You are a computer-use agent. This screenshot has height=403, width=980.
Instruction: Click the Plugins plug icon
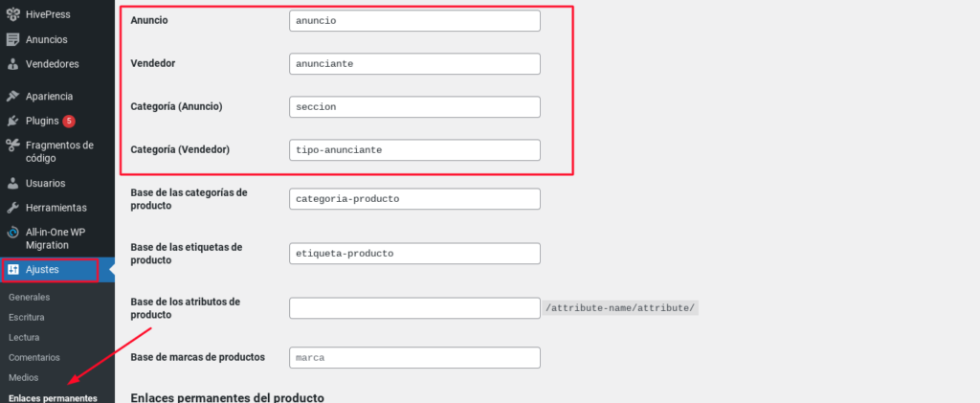12,121
